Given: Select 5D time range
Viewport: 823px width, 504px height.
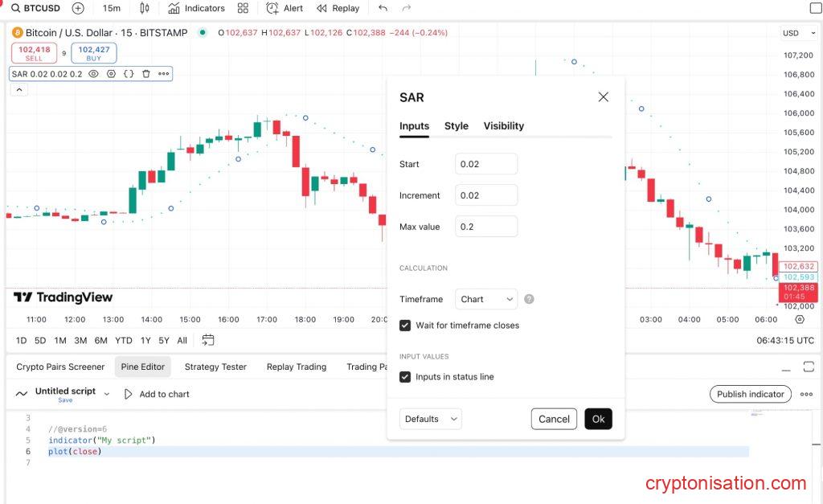Looking at the screenshot, I should point(40,340).
